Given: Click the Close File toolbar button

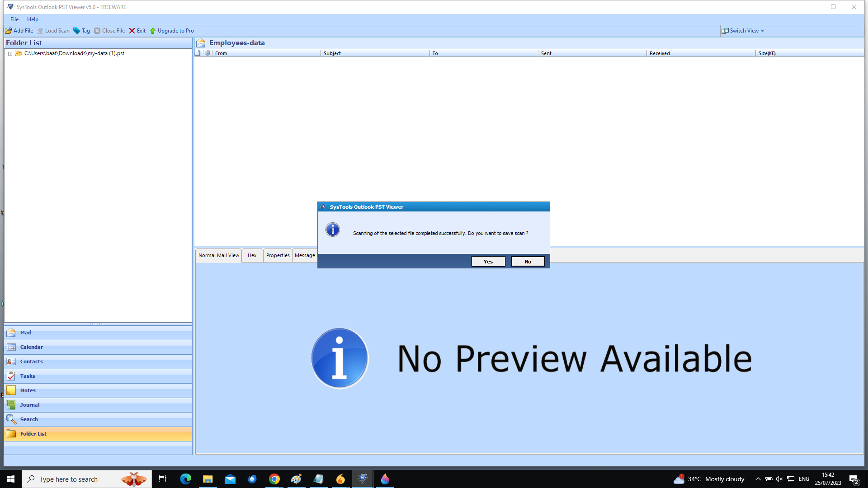Looking at the screenshot, I should tap(109, 31).
